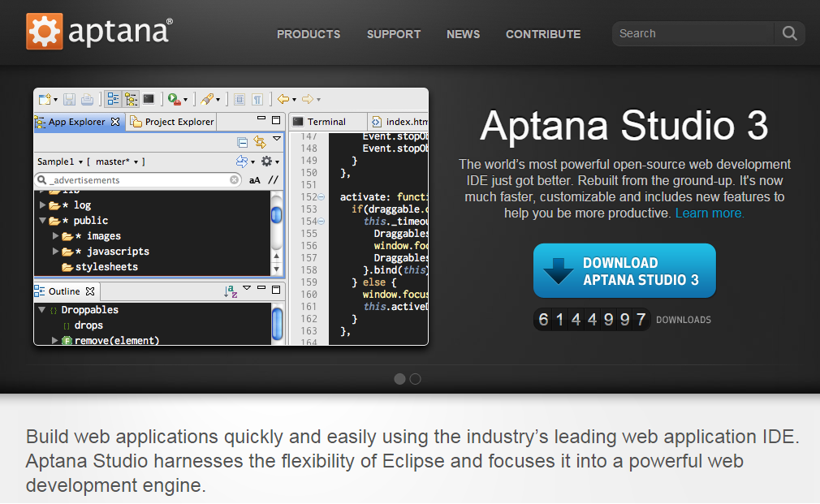Image resolution: width=820 pixels, height=504 pixels.
Task: Click the Aptana gear logo
Action: pyautogui.click(x=45, y=32)
